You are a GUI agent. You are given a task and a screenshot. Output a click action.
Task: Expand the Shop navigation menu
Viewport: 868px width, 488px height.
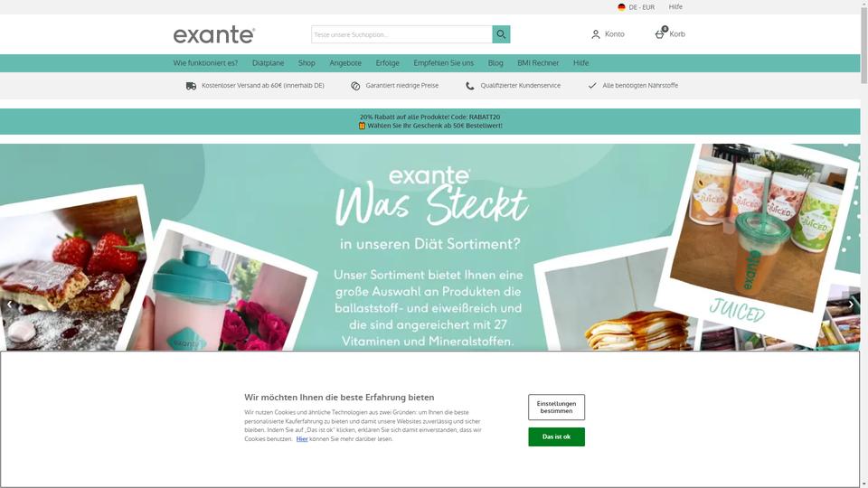pyautogui.click(x=307, y=63)
